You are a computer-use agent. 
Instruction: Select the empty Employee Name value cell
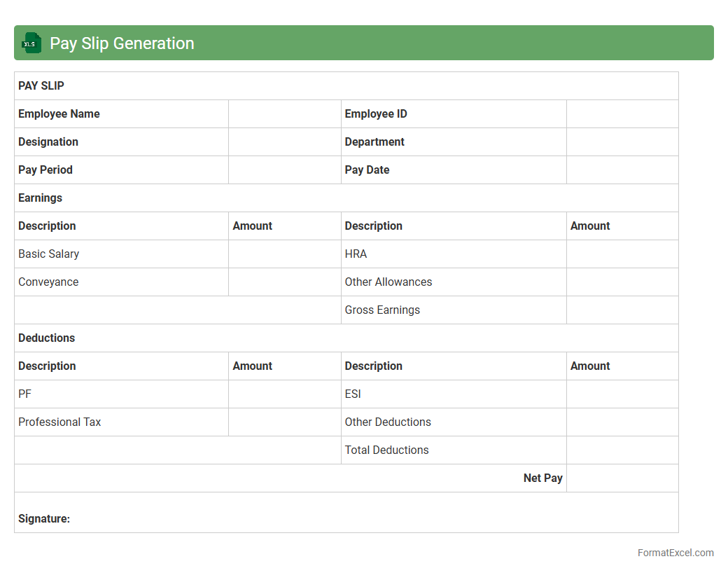[284, 114]
